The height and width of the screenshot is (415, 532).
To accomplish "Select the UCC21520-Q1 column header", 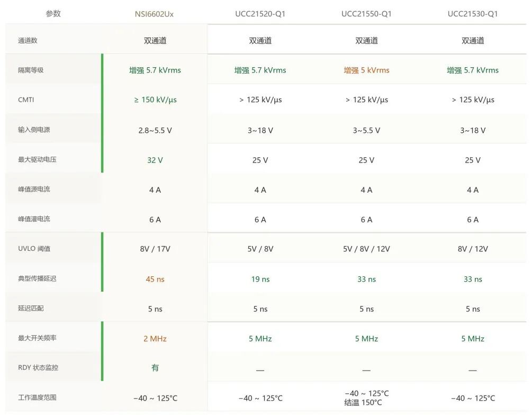I will coord(260,14).
